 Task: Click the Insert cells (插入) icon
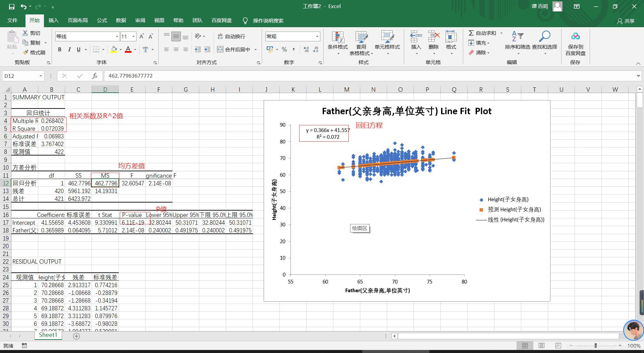[x=416, y=36]
